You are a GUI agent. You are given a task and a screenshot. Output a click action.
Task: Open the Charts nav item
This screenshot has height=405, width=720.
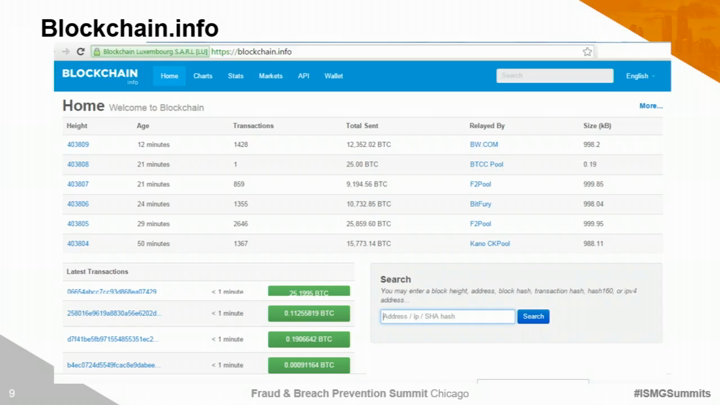(x=203, y=76)
